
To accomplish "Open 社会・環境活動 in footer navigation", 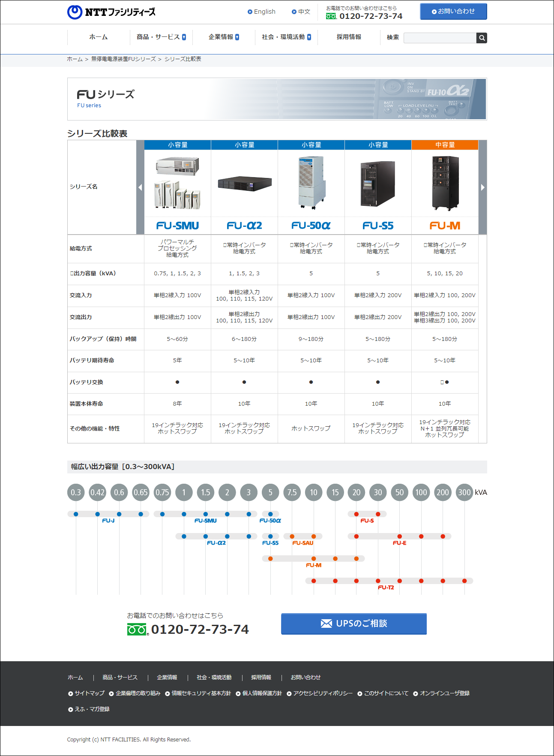I will point(214,678).
